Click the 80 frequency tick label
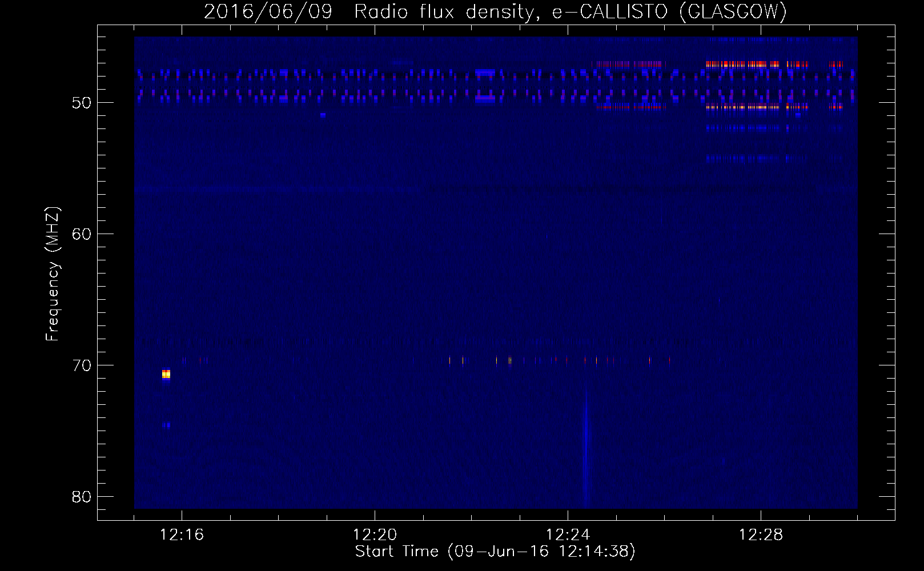The width and height of the screenshot is (924, 571). (x=82, y=497)
